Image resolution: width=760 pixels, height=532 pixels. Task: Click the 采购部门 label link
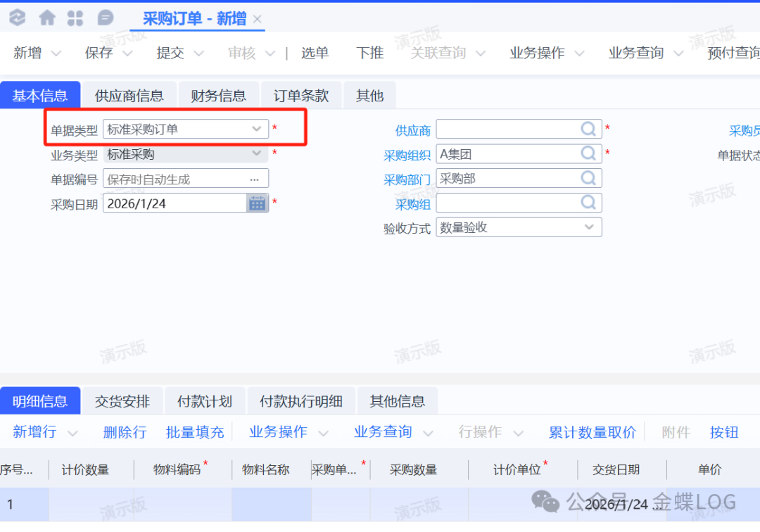coord(407,179)
